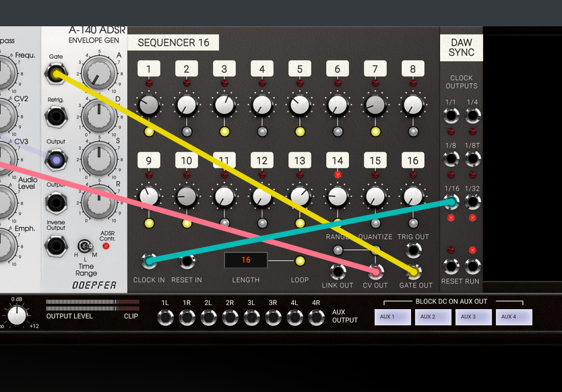Click the ADSR Attack (A) knob
This screenshot has width=562, height=392.
99,73
